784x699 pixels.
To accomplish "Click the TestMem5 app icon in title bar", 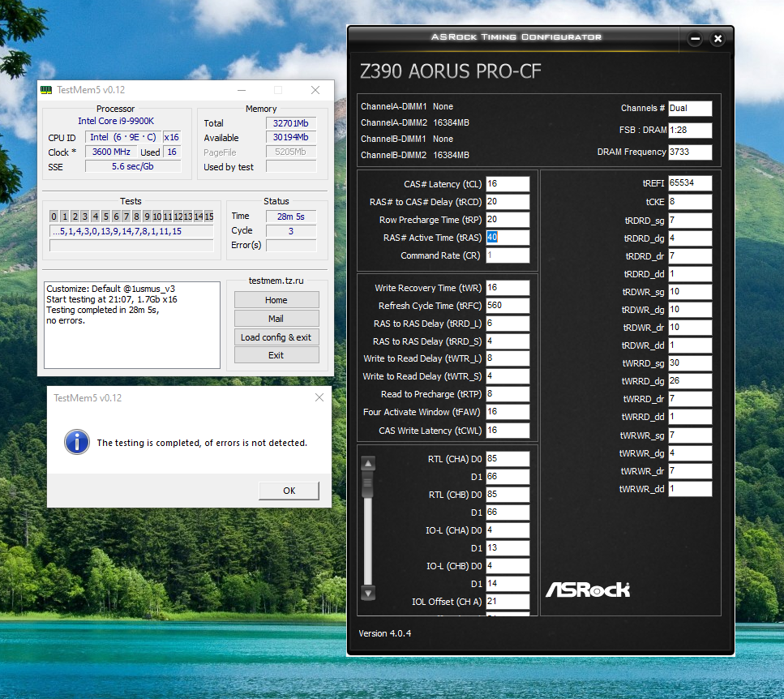I will pos(46,90).
